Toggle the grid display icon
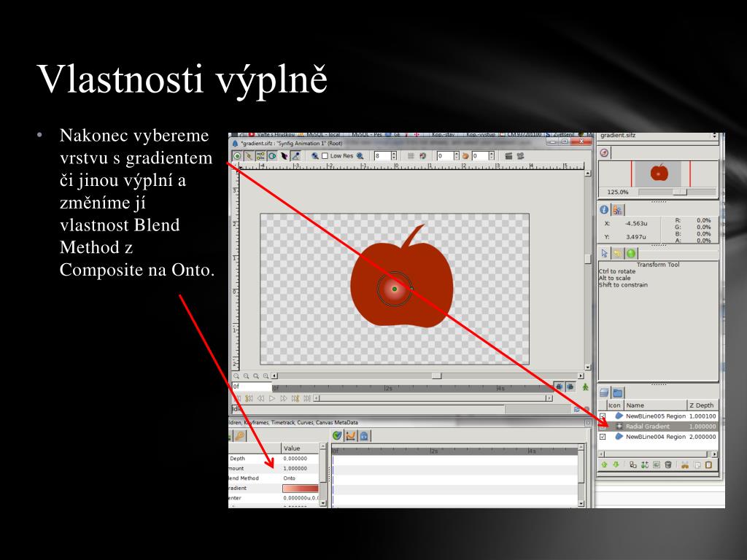This screenshot has height=560, width=747. [411, 156]
